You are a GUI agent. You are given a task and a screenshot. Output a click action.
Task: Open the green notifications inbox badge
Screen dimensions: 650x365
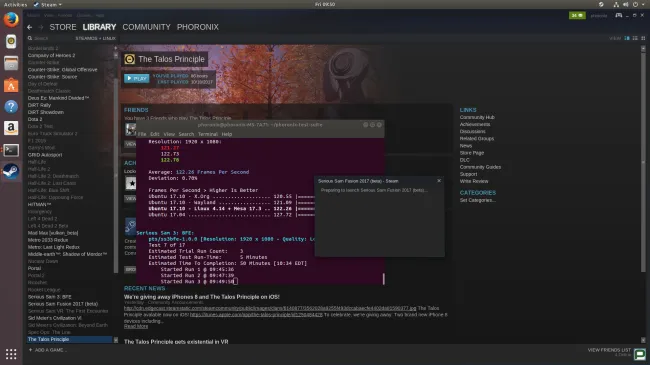(577, 15)
